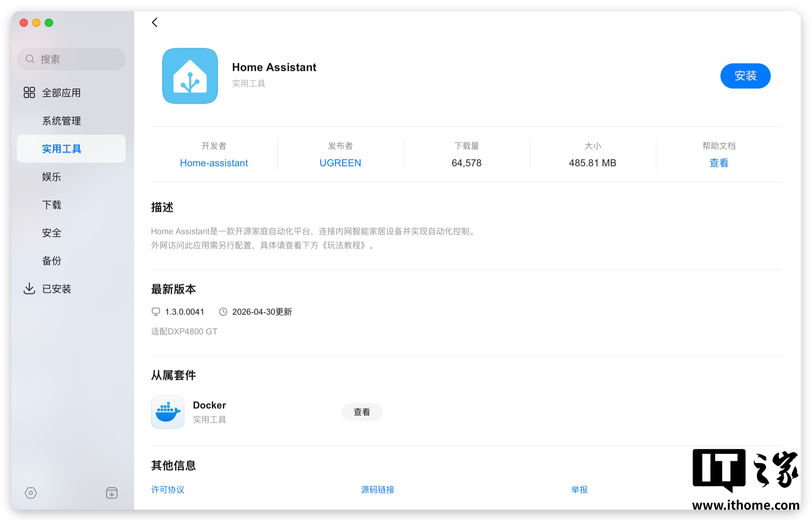Click the Home Assistant app icon

[x=190, y=76]
